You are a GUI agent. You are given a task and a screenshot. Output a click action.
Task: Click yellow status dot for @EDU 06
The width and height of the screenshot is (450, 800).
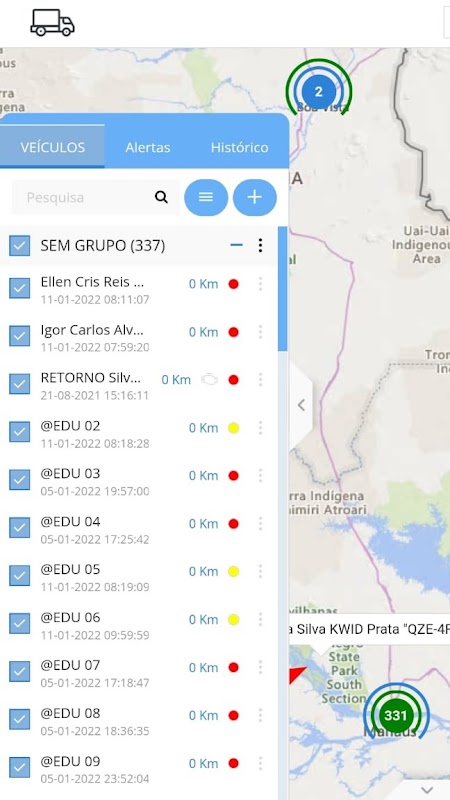(233, 619)
